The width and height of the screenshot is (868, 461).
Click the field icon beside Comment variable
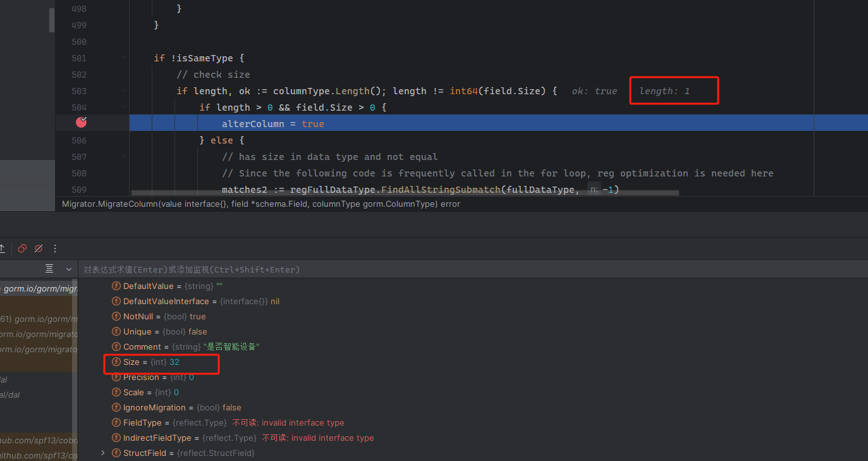[116, 347]
